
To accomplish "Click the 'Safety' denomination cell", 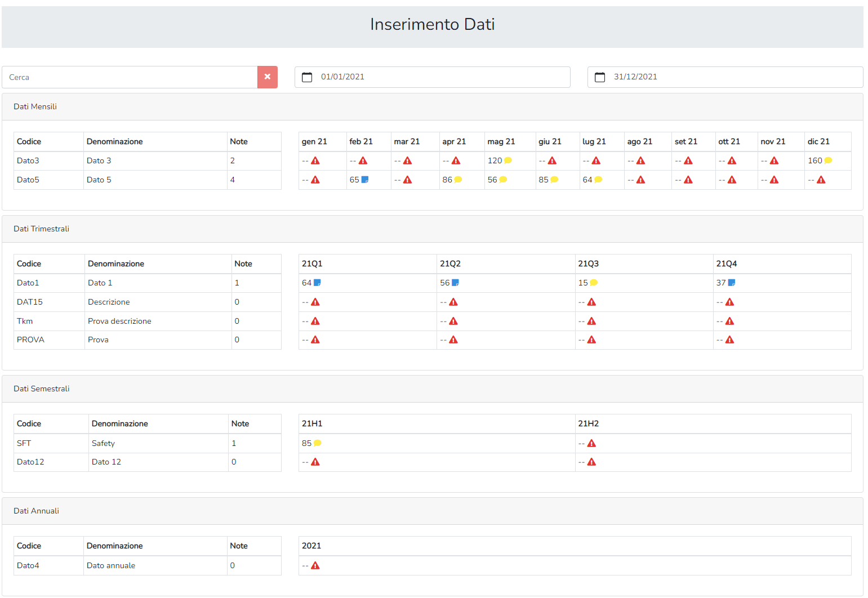I will click(159, 444).
